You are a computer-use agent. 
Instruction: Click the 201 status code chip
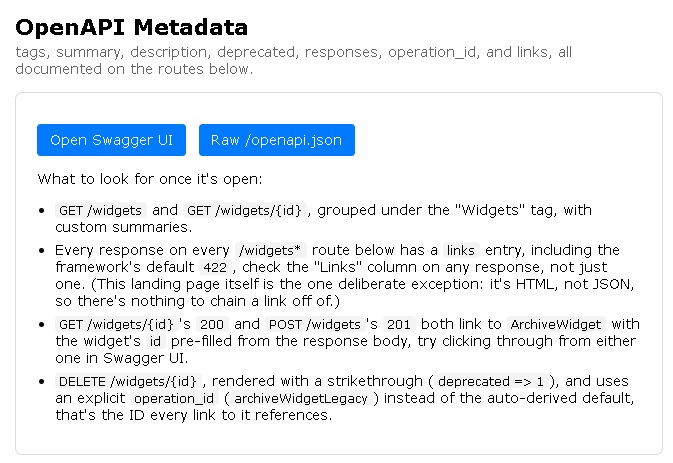click(399, 324)
